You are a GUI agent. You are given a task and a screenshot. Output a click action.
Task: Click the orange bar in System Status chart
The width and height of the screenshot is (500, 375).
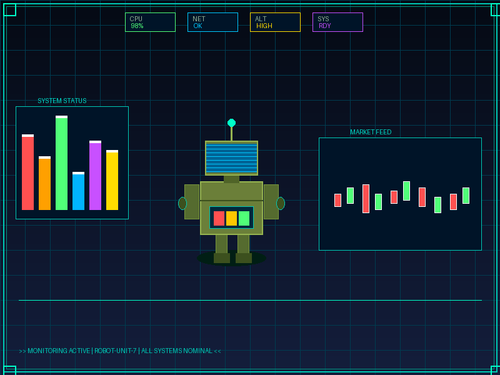(x=45, y=183)
